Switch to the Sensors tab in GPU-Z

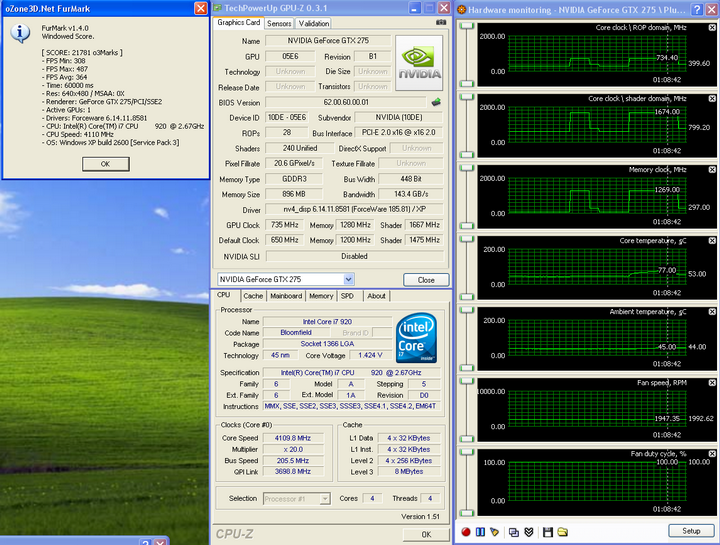[280, 23]
